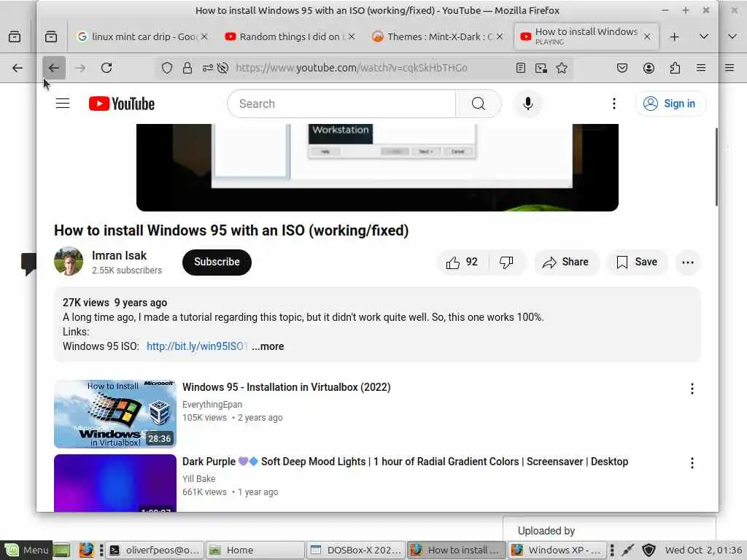Viewport: 747px width, 560px height.
Task: List all tabs dropdown arrow
Action: tap(704, 36)
